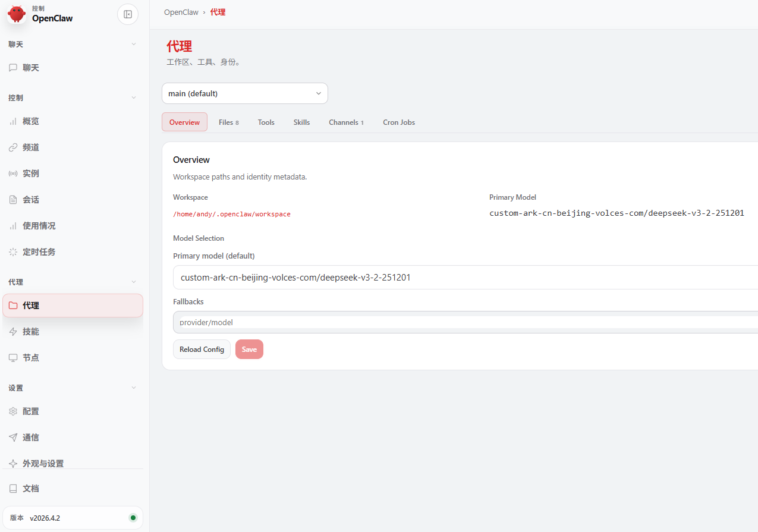758x532 pixels.
Task: Open 实例 broadcast icon in sidebar
Action: (x=13, y=174)
